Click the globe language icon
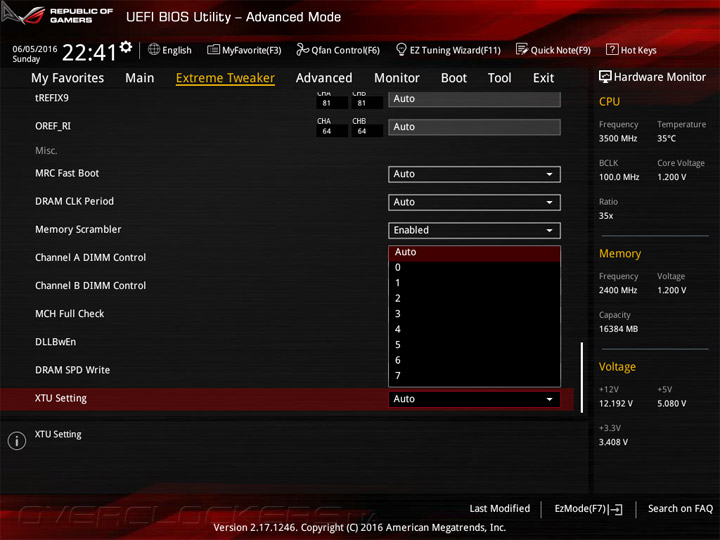Image resolution: width=720 pixels, height=540 pixels. pyautogui.click(x=154, y=50)
